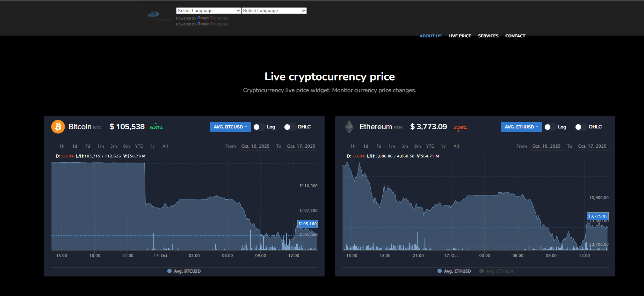Select 7d range on Bitcoin chart

coord(88,146)
